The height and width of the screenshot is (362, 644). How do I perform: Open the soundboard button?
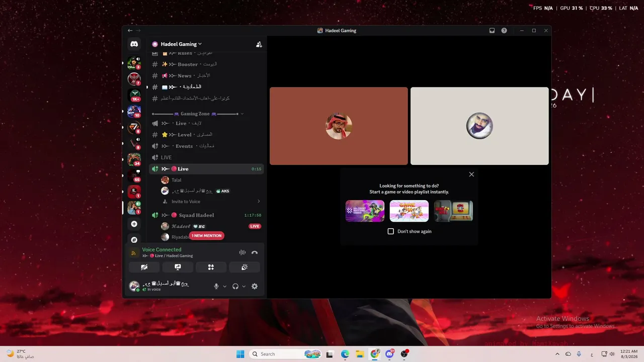245,267
